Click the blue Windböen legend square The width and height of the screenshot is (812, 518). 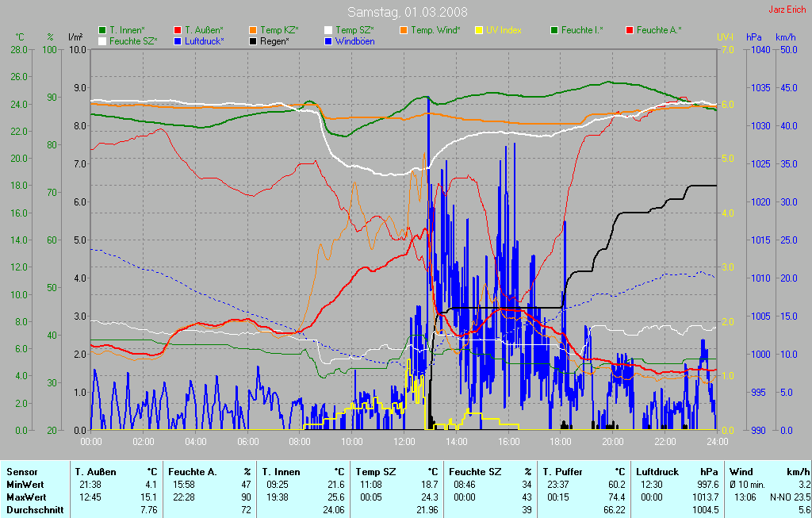pos(328,40)
